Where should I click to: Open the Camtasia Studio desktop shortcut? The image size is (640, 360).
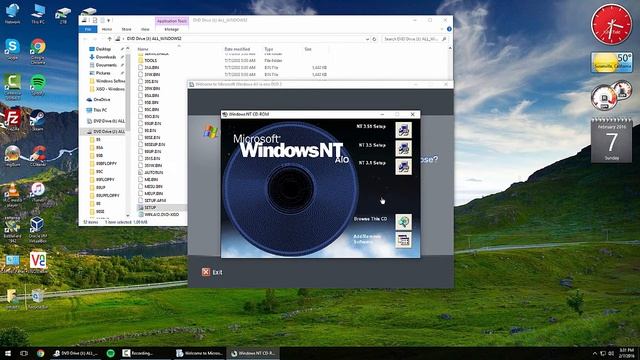[x=13, y=86]
